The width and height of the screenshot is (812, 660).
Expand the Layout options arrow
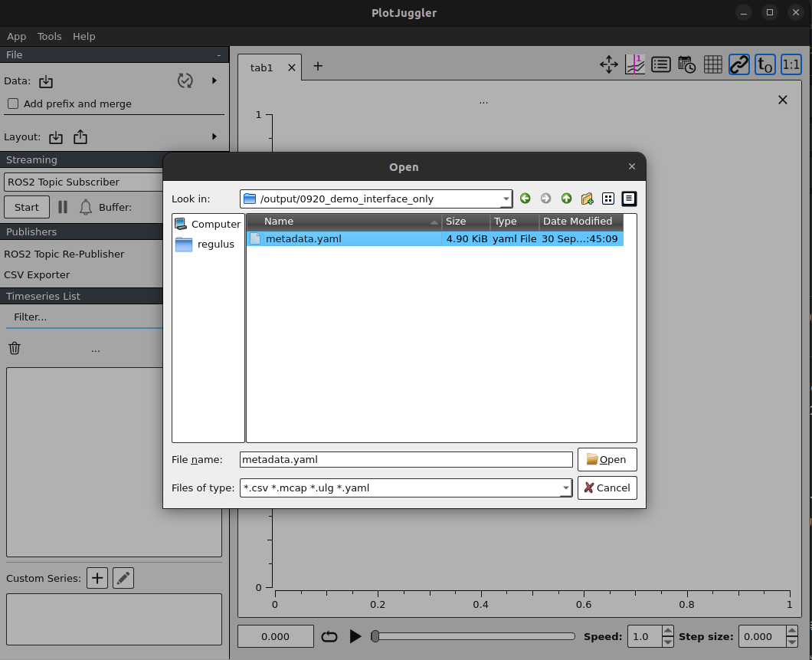(x=214, y=136)
